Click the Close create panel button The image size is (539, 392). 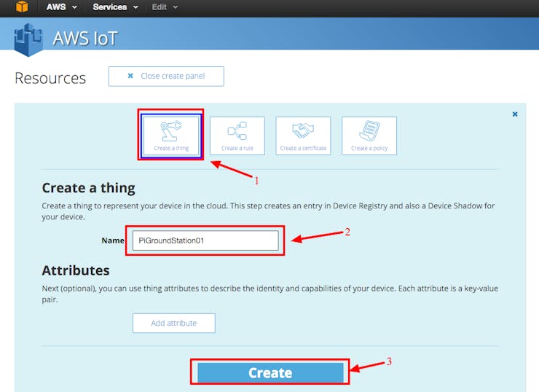166,77
